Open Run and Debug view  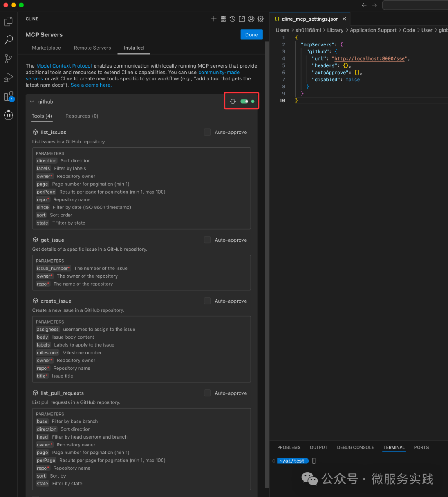tap(9, 78)
